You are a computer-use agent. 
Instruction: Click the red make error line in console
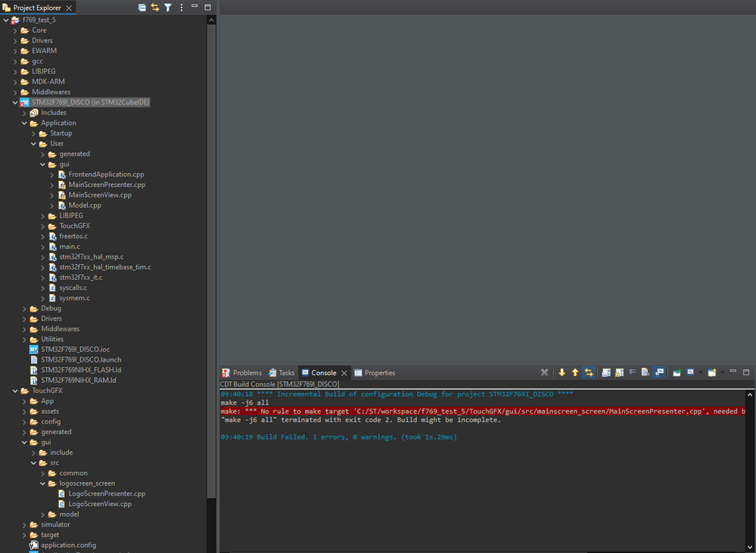point(482,412)
